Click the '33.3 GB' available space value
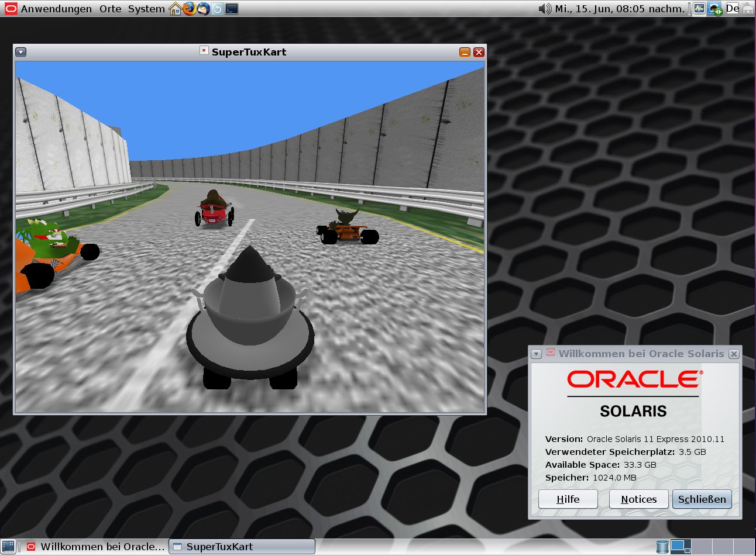This screenshot has width=756, height=556. (640, 465)
